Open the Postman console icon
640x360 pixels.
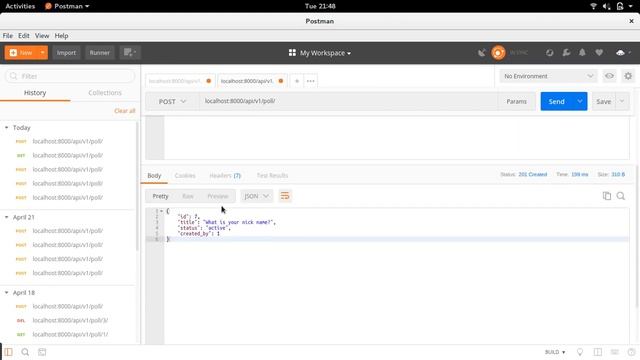(x=42, y=352)
